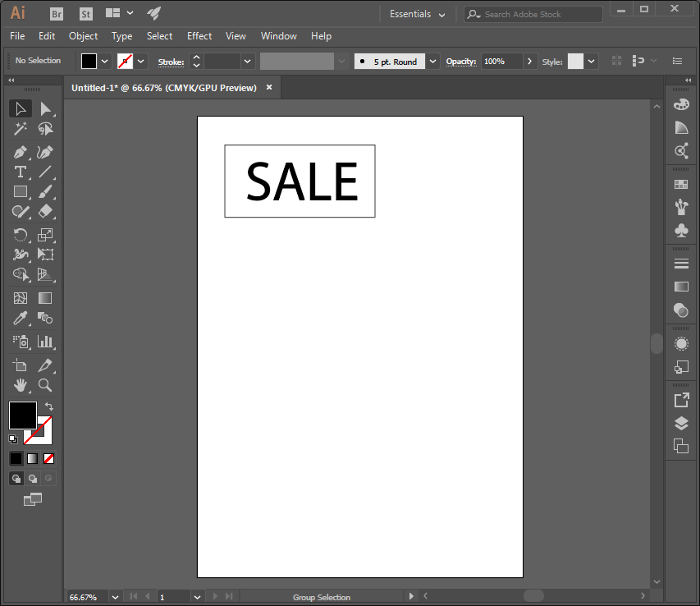Enable Draw Behind mode

pos(33,479)
